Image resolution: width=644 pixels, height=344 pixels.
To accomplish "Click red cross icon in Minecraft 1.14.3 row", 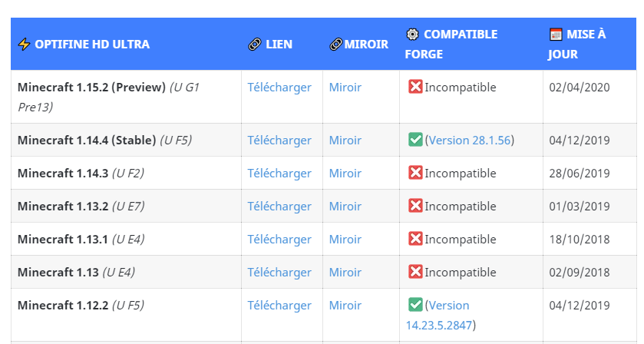I will click(x=415, y=173).
